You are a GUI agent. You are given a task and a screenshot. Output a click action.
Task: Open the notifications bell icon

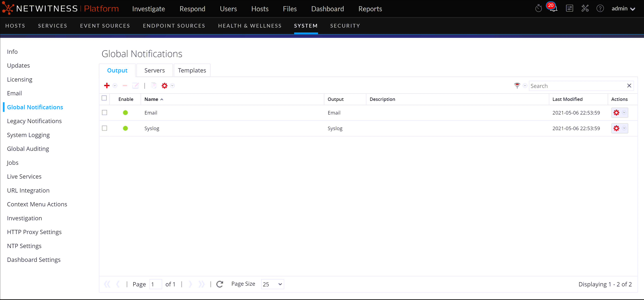point(553,9)
